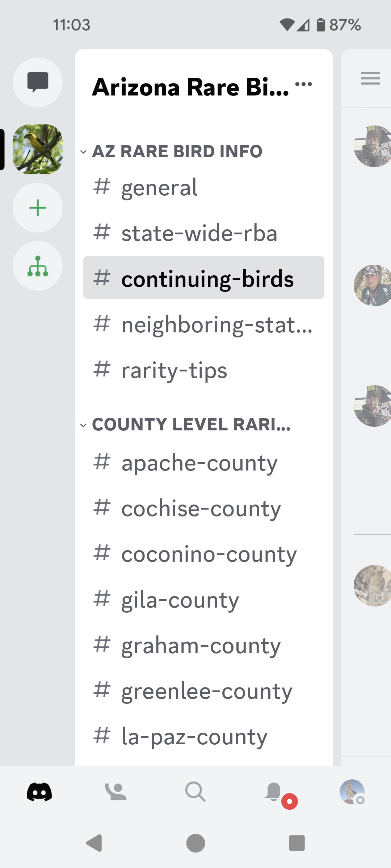This screenshot has height=868, width=391.
Task: Open direct messages chat bubble
Action: 37,82
